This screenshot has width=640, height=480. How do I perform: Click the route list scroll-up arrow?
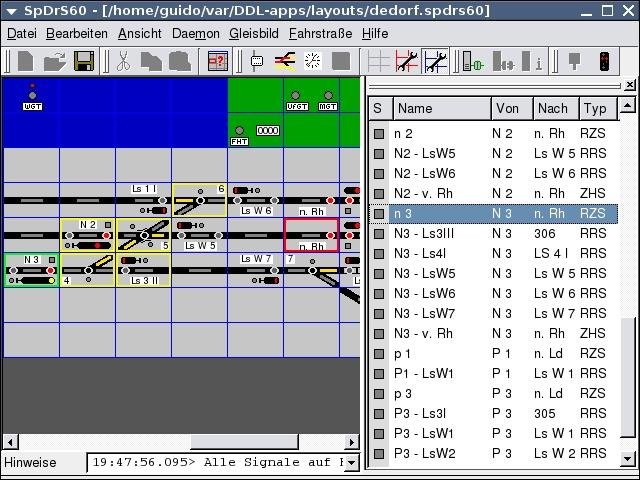(627, 106)
